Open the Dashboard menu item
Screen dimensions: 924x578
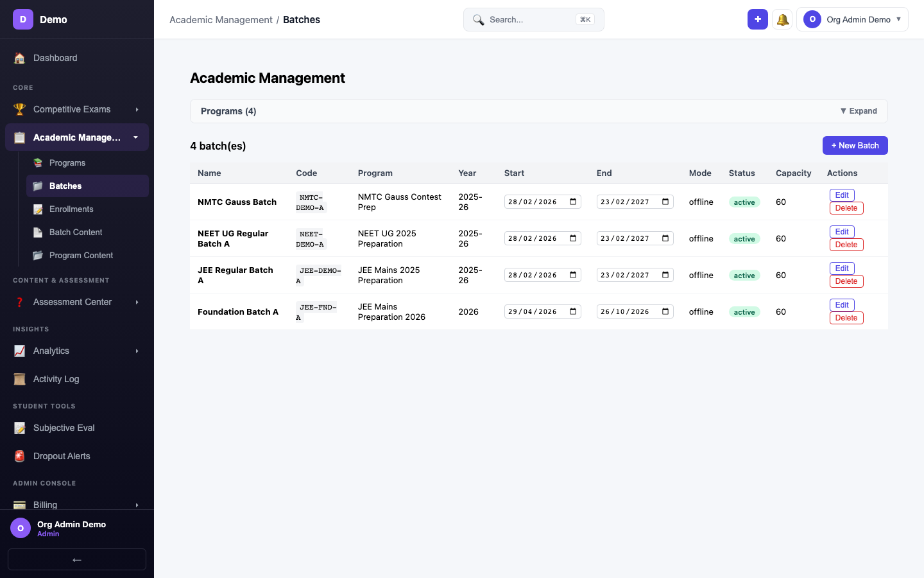[77, 58]
